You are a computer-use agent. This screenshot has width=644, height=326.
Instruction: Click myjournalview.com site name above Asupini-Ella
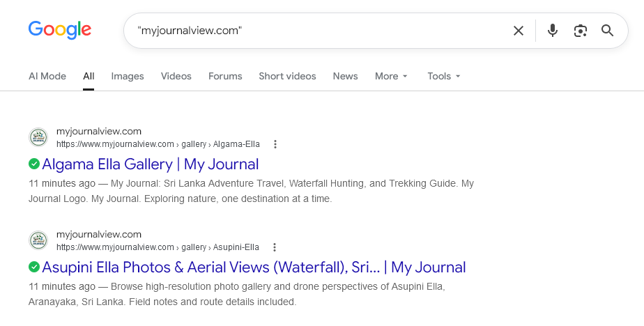(x=98, y=235)
